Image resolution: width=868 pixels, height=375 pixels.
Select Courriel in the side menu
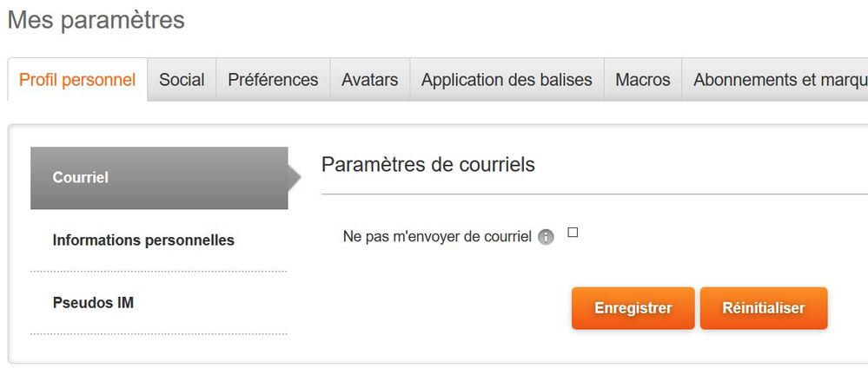159,178
